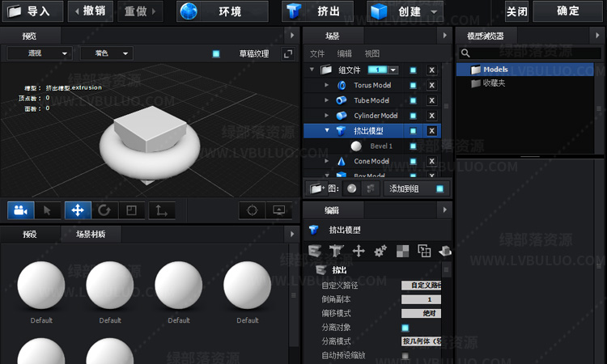Toggle the 草稿纹理 checkbox
The height and width of the screenshot is (364, 607).
(216, 53)
